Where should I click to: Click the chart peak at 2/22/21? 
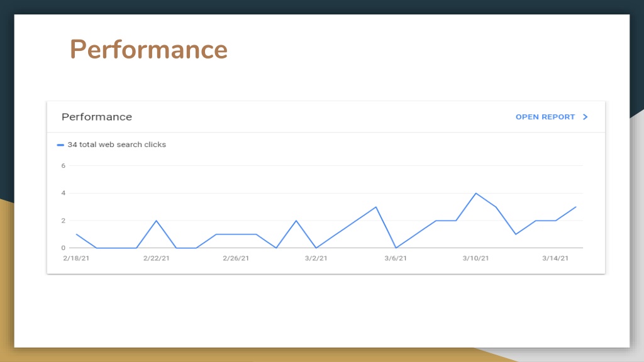156,221
